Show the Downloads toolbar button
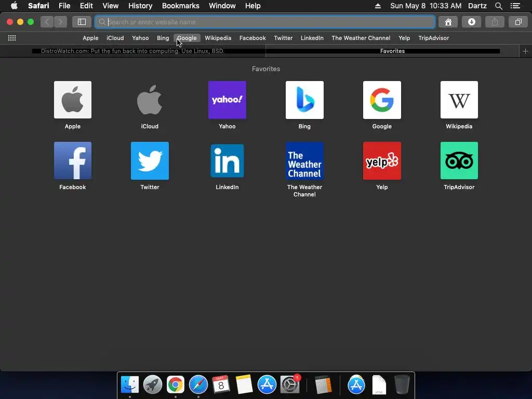The width and height of the screenshot is (532, 399). point(471,22)
